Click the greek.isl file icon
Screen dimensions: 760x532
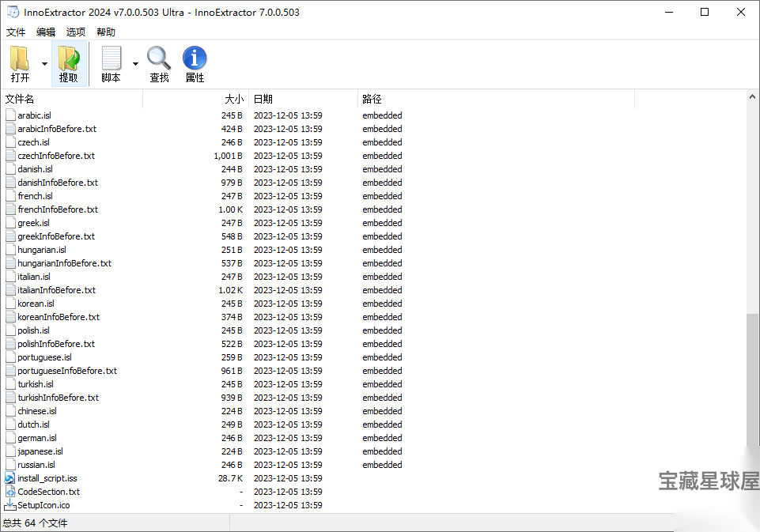pos(10,223)
